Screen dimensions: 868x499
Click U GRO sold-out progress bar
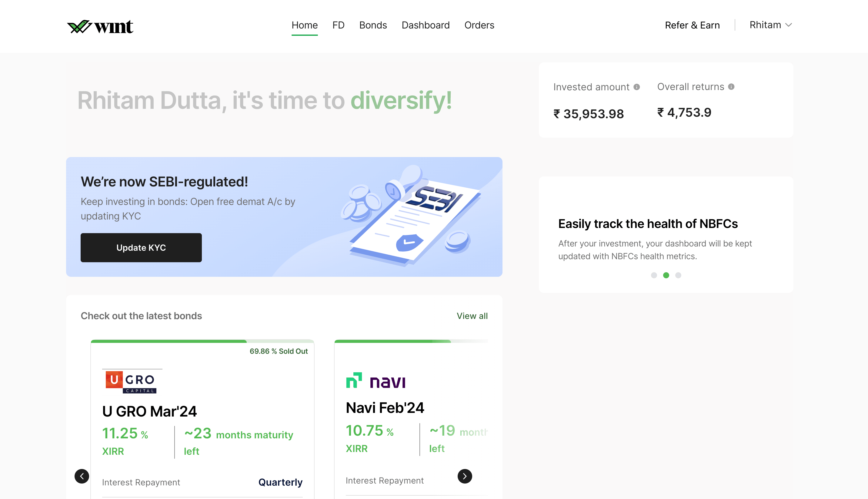pos(202,341)
